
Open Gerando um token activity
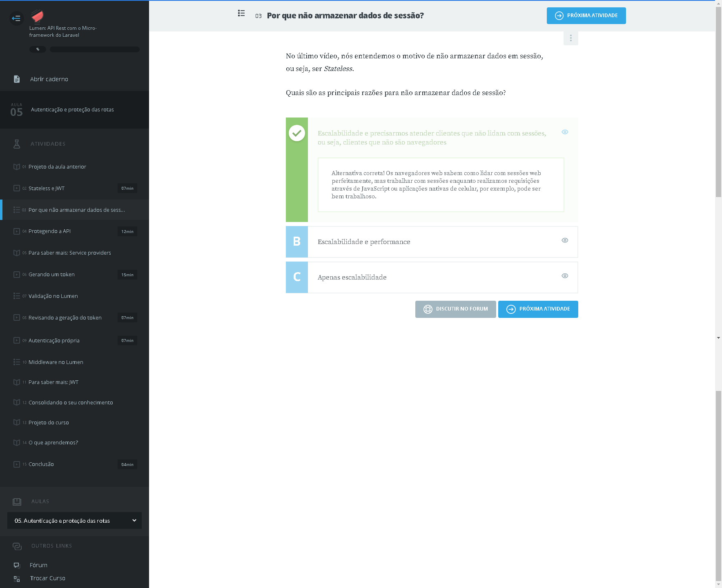tap(51, 275)
